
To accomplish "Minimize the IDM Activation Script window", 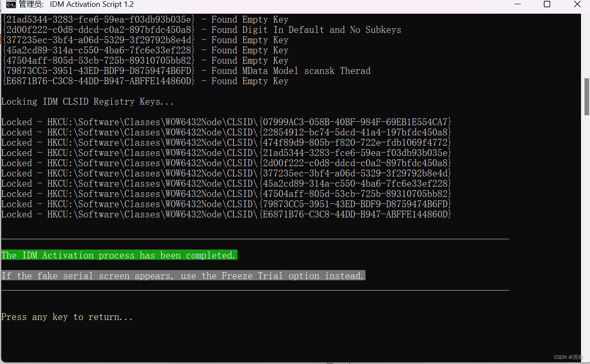I will tap(518, 4).
